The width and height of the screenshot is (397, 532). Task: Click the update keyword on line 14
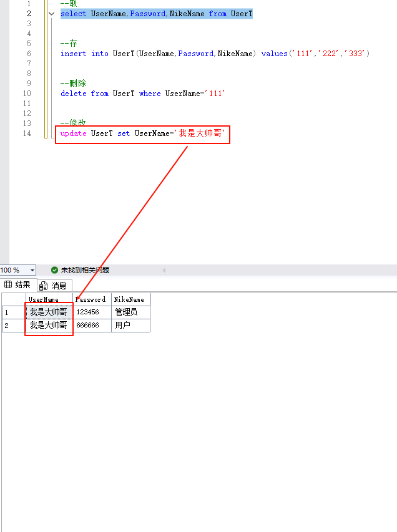click(74, 133)
